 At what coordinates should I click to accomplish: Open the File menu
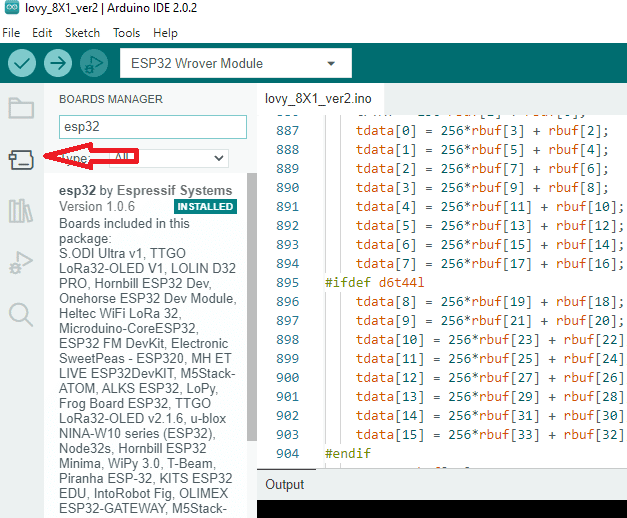tap(11, 33)
